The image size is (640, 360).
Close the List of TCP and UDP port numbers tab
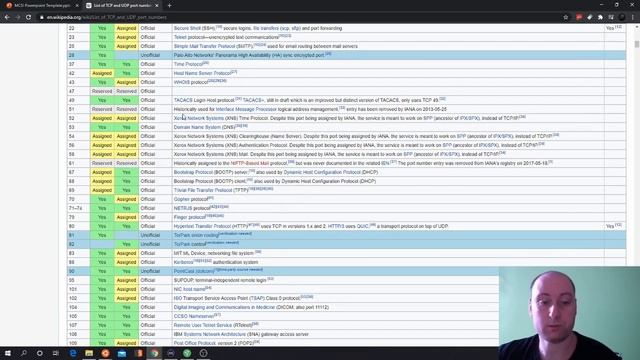click(157, 6)
